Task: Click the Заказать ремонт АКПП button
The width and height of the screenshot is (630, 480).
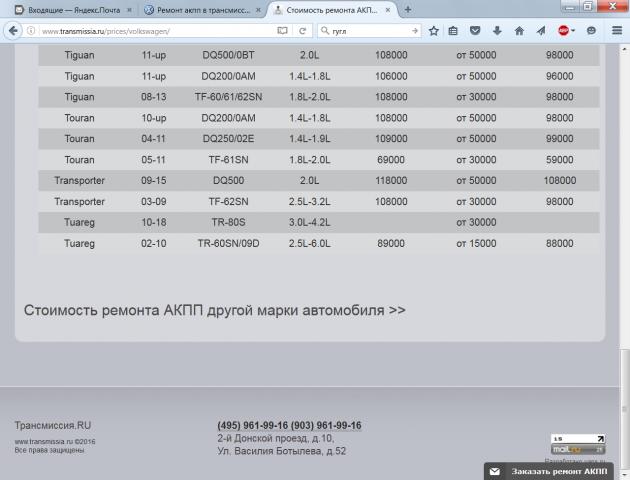Action: [549, 471]
